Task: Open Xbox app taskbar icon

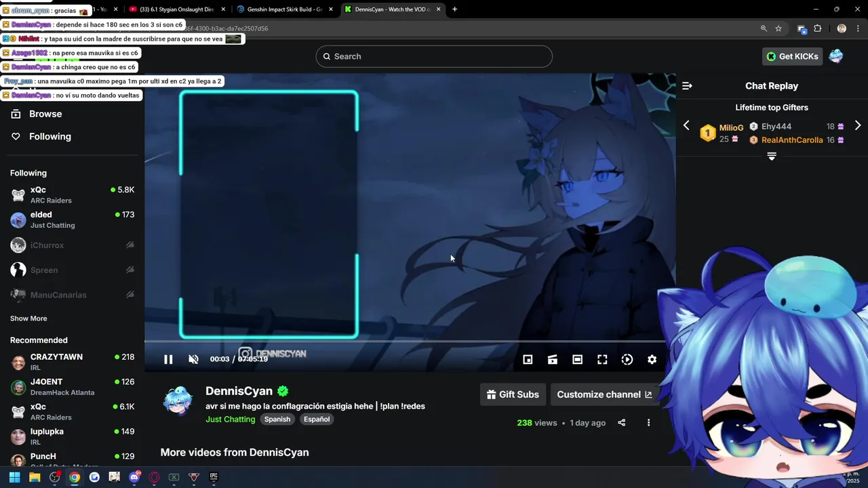Action: point(174,477)
